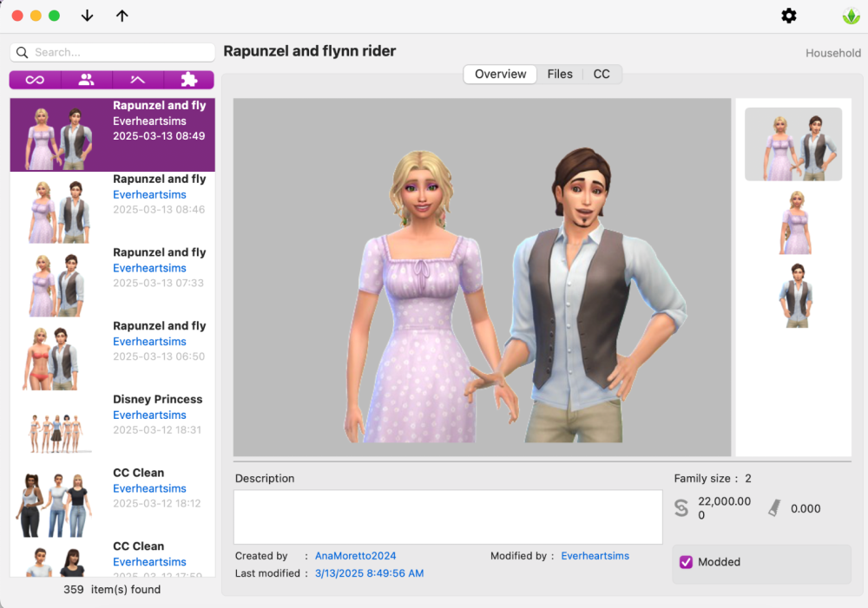The image size is (868, 608).
Task: Click the Everheartsims modifier link
Action: coord(595,555)
